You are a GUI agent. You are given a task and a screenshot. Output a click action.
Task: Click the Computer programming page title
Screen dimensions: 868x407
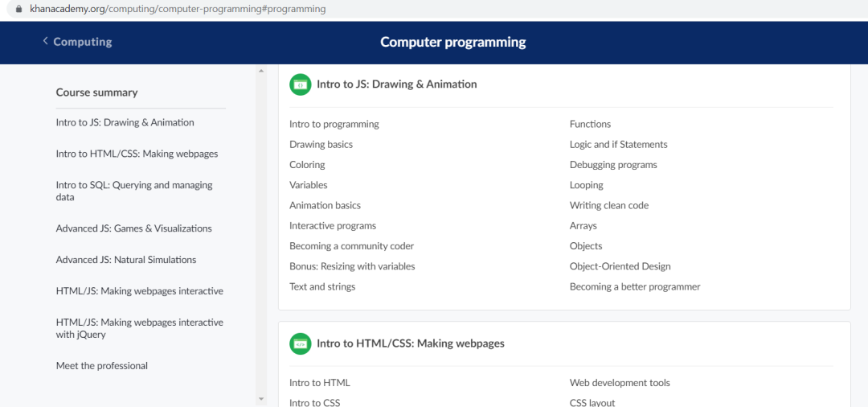[452, 42]
